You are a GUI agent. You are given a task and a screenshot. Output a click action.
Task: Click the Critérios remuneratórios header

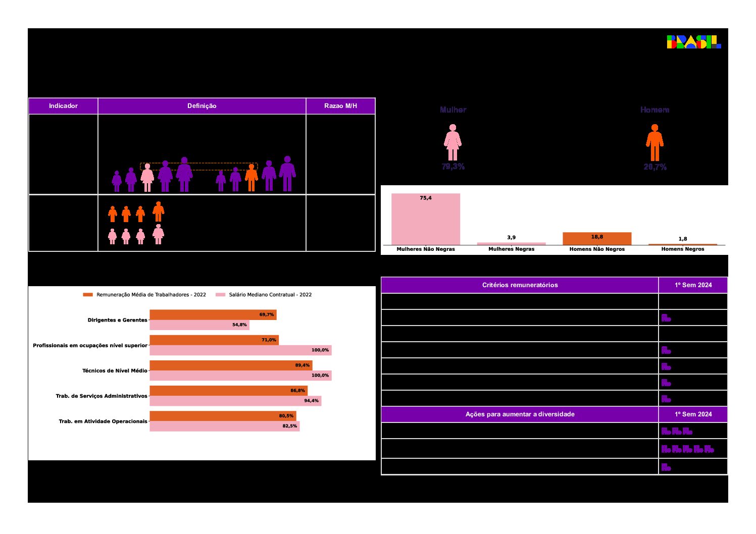click(520, 285)
